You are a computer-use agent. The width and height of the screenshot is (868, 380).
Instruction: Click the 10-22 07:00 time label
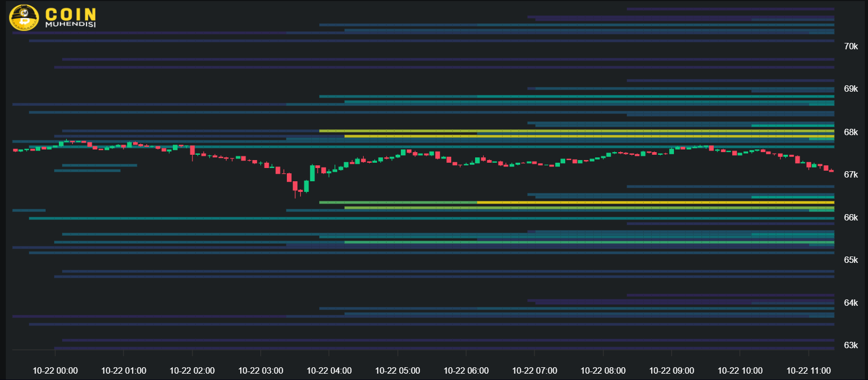[x=534, y=370]
